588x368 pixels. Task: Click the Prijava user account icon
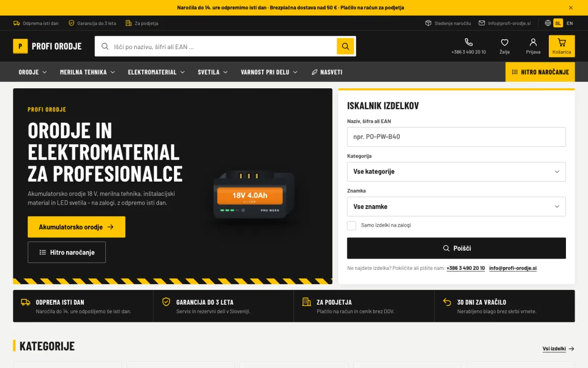[533, 46]
